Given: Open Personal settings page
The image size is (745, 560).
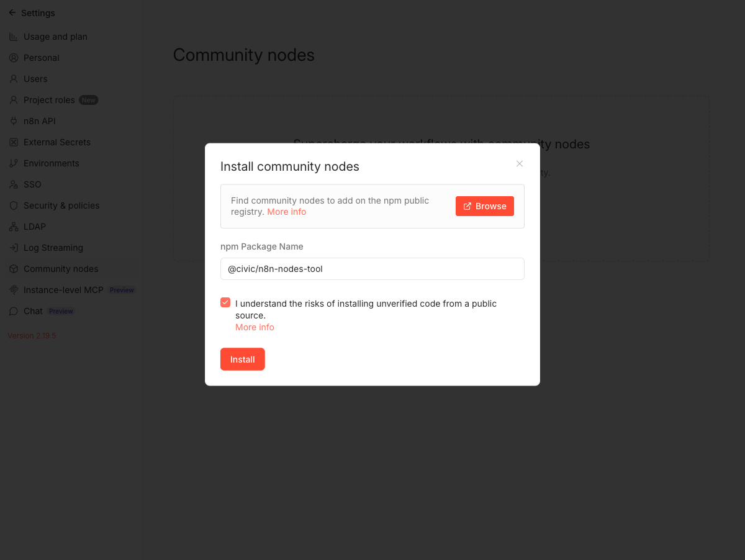Looking at the screenshot, I should [42, 58].
